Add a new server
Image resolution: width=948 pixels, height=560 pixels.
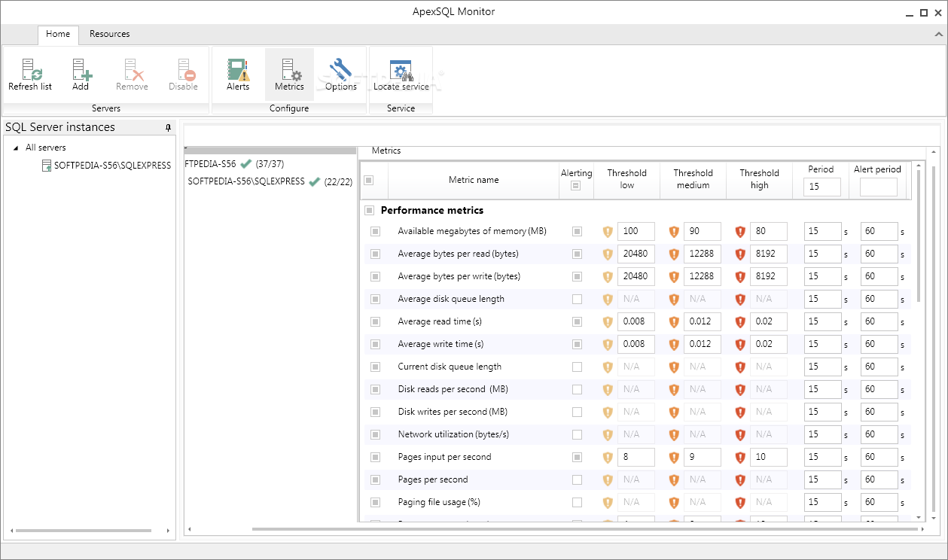tap(81, 70)
